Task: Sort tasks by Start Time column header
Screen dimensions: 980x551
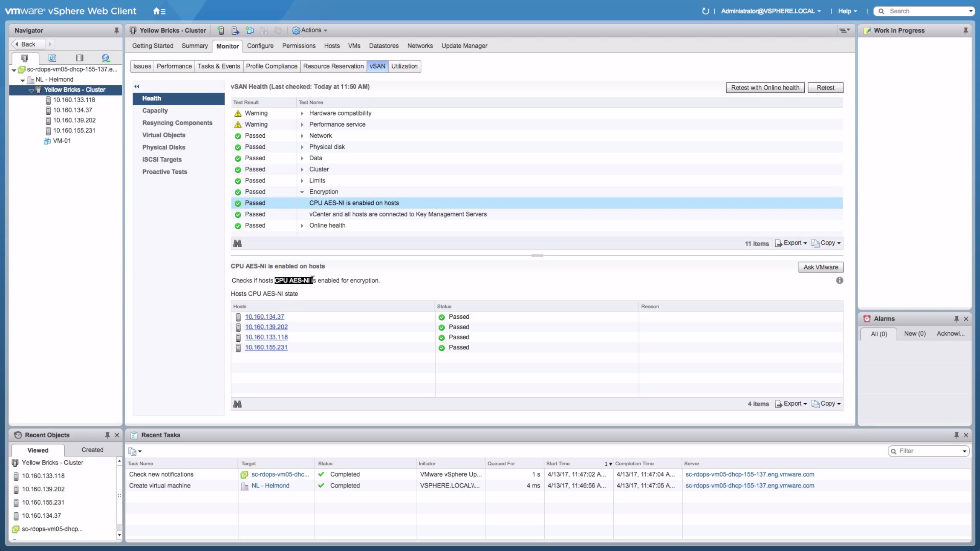Action: click(x=578, y=463)
